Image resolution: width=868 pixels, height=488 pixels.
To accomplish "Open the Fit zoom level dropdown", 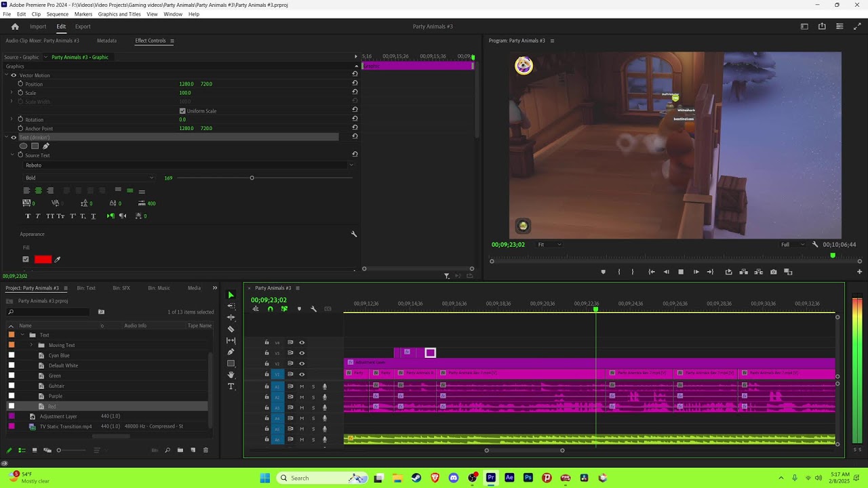I will [x=549, y=244].
